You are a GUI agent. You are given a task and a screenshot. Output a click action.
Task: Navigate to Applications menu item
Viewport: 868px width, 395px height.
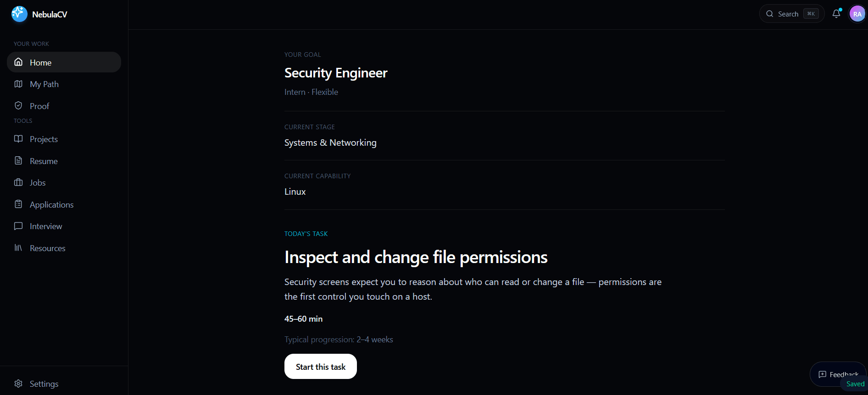pos(64,204)
